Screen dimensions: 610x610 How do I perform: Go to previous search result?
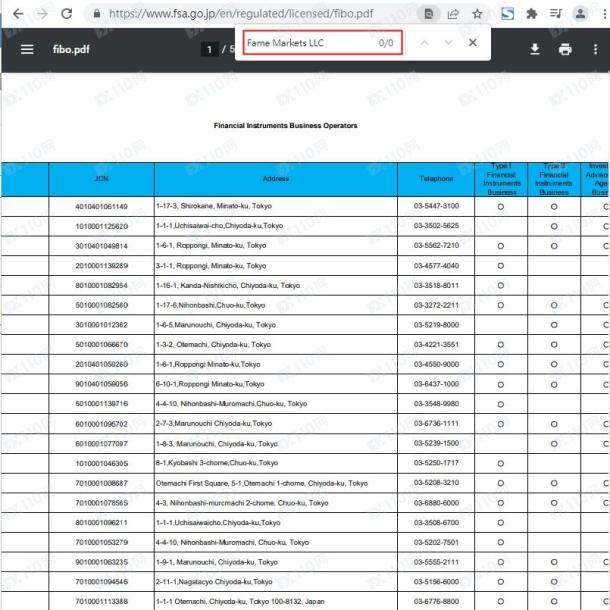coord(424,42)
